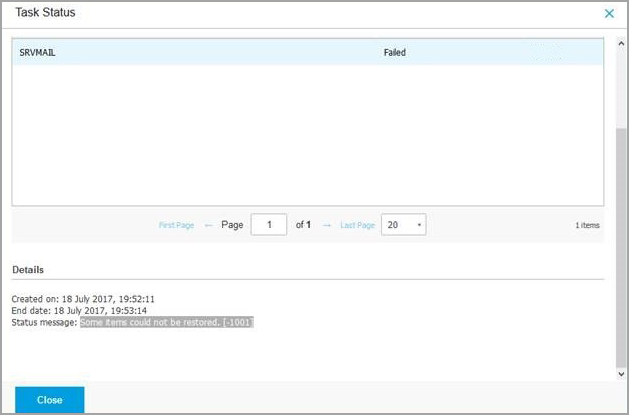Click the Failed status cell

[x=394, y=52]
